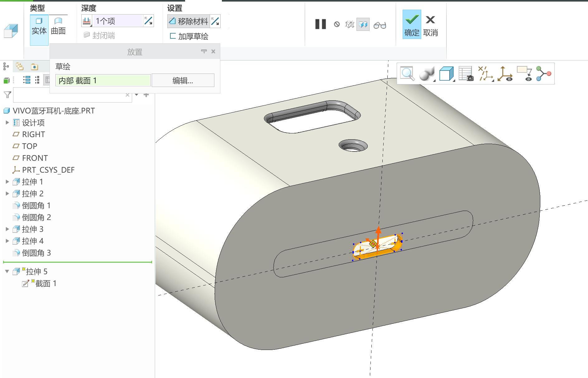Open the shaded display style icon
588x378 pixels.
(x=427, y=74)
